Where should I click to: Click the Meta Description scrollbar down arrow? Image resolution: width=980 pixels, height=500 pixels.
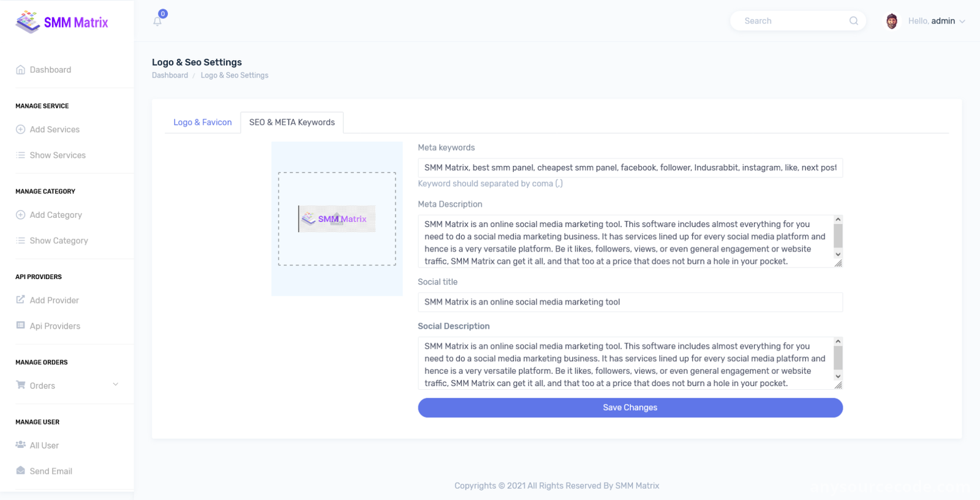pos(838,254)
